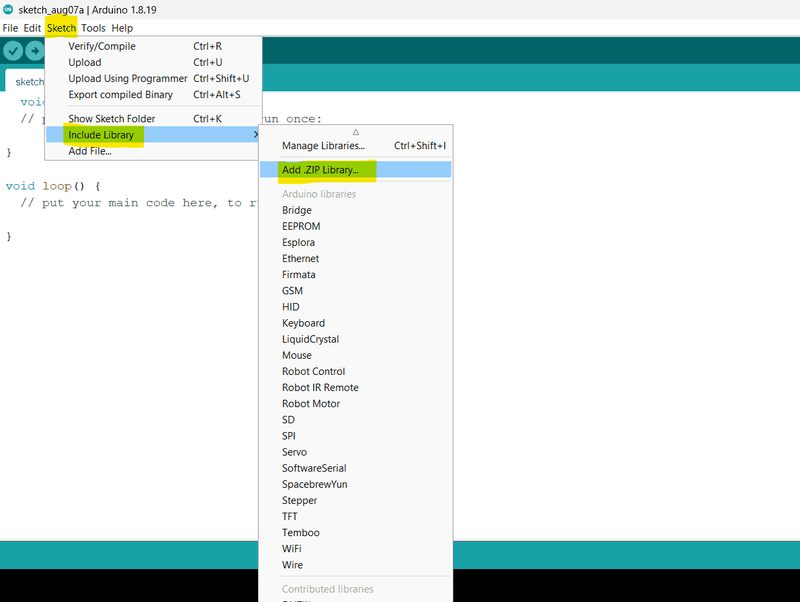This screenshot has width=800, height=602.
Task: Open the Help menu
Action: coord(122,28)
